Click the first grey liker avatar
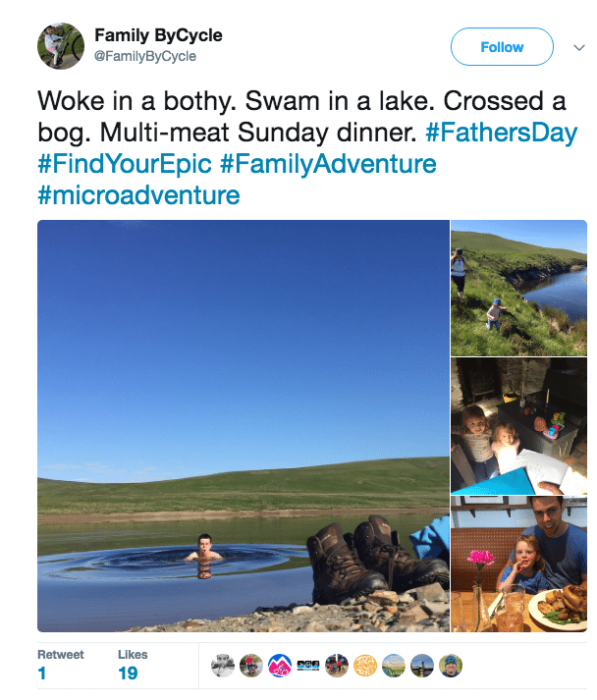 pyautogui.click(x=223, y=666)
